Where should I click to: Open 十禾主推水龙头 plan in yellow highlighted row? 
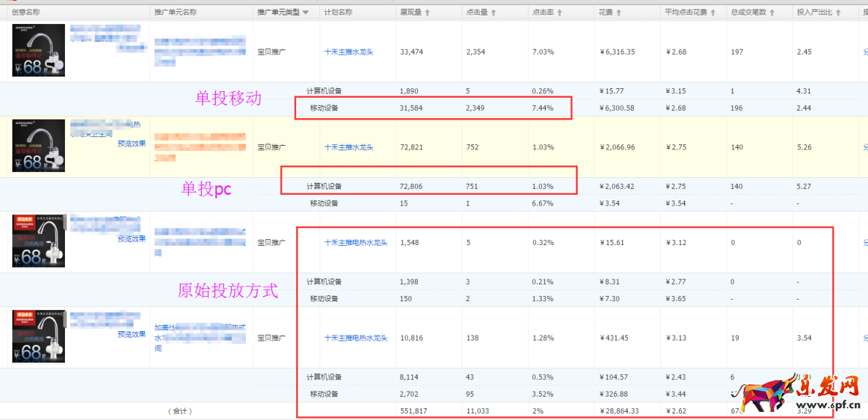click(x=349, y=147)
